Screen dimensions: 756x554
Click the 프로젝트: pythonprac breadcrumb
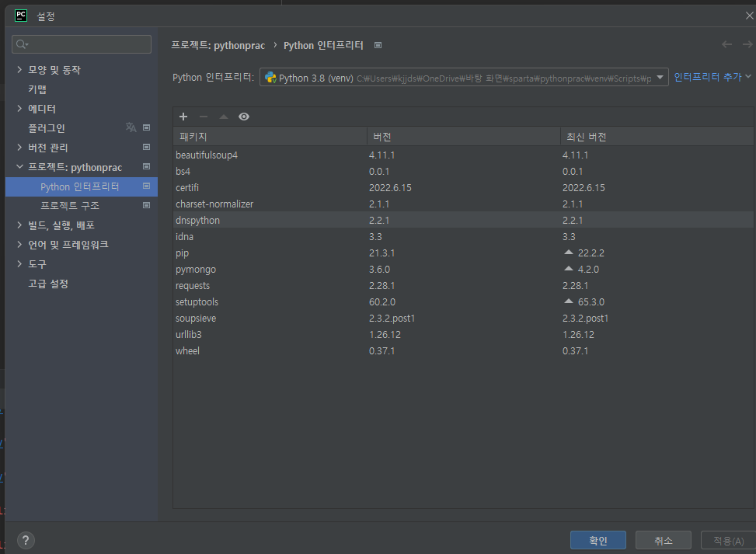click(x=218, y=45)
